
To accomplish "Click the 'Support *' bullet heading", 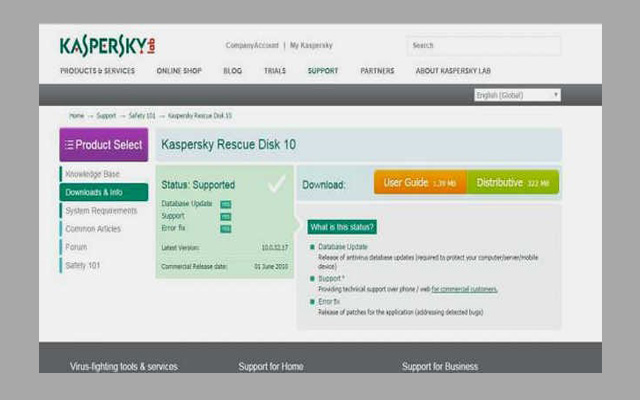I will pos(331,278).
